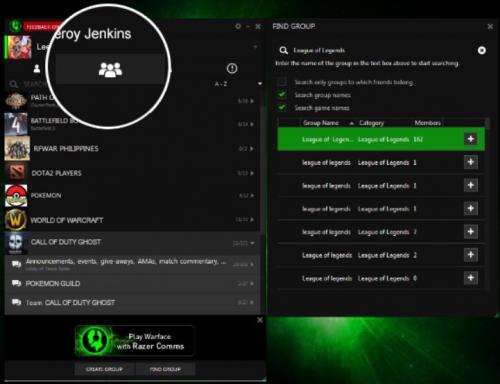This screenshot has width=500, height=384.
Task: Clear the Find Group search text
Action: click(482, 50)
